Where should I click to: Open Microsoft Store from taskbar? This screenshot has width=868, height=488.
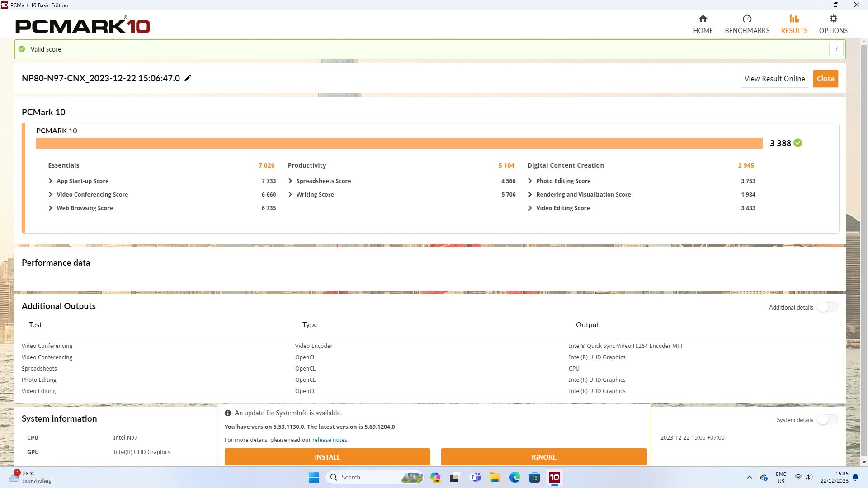click(x=534, y=477)
